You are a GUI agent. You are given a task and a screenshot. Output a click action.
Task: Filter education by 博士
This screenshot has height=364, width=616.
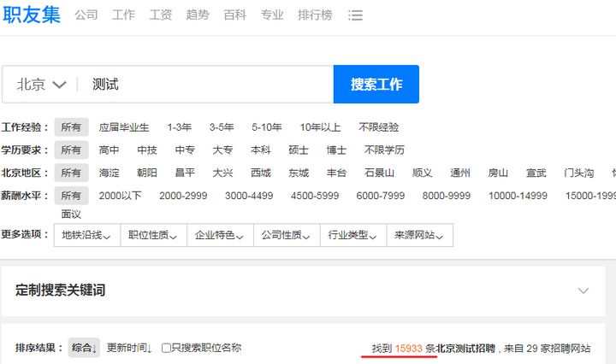coord(336,150)
